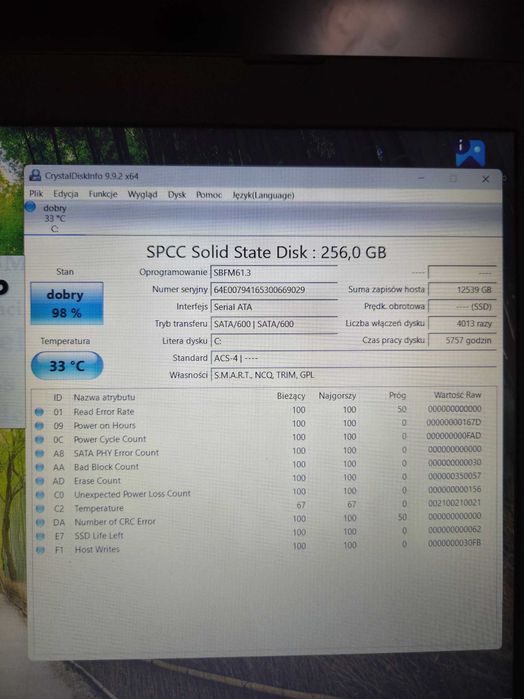Click raw value 000000000FAD

[x=454, y=436]
